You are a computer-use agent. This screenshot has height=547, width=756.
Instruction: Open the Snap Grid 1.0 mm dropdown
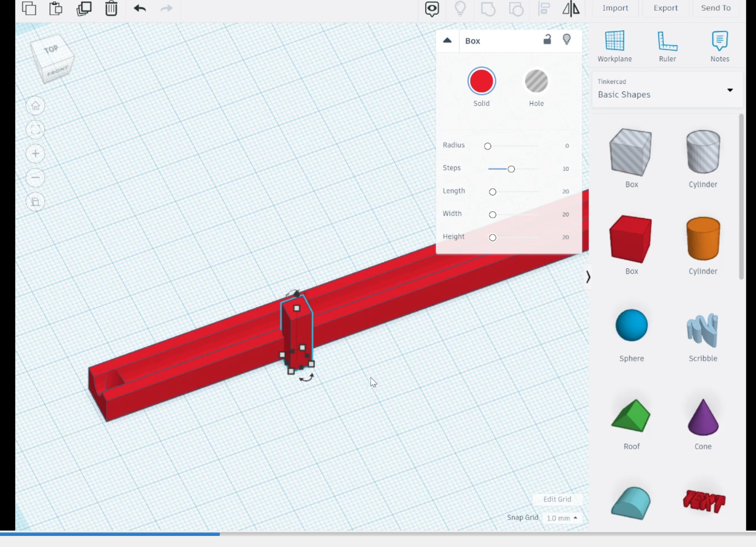tap(562, 518)
